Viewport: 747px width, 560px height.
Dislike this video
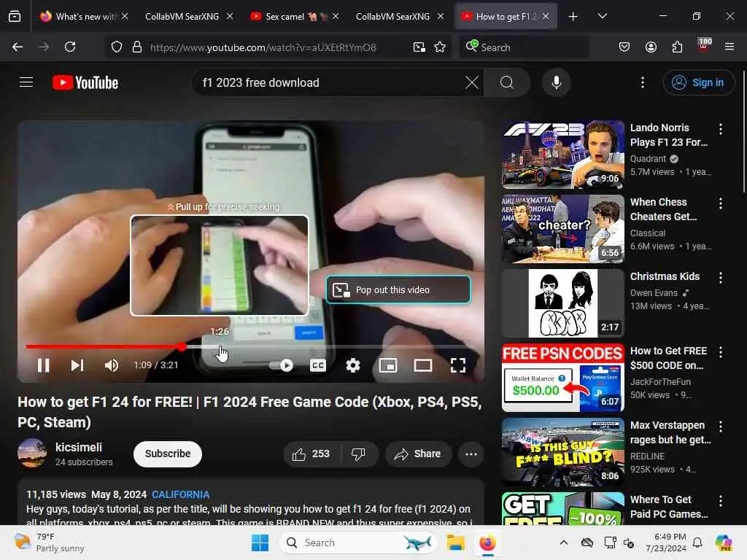coord(359,454)
